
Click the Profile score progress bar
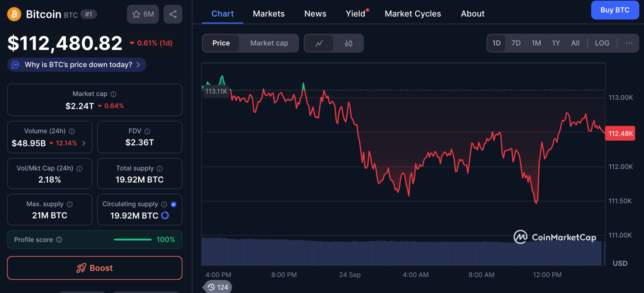click(x=133, y=239)
